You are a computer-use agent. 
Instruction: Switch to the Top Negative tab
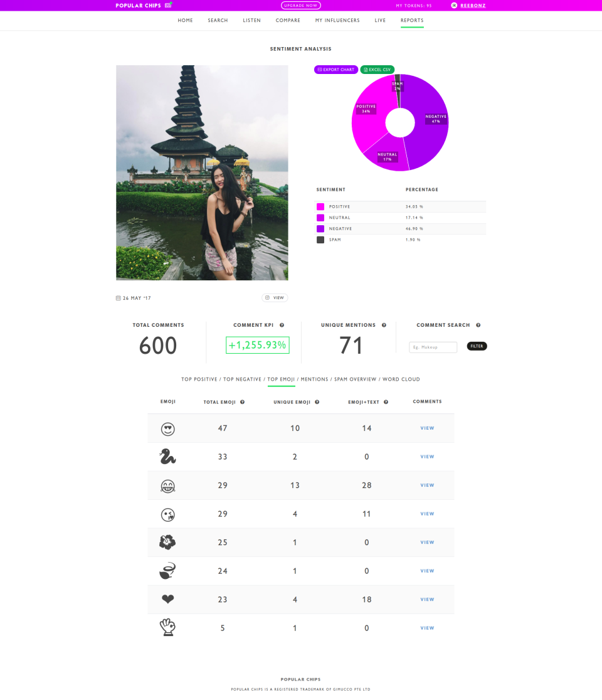pyautogui.click(x=242, y=379)
